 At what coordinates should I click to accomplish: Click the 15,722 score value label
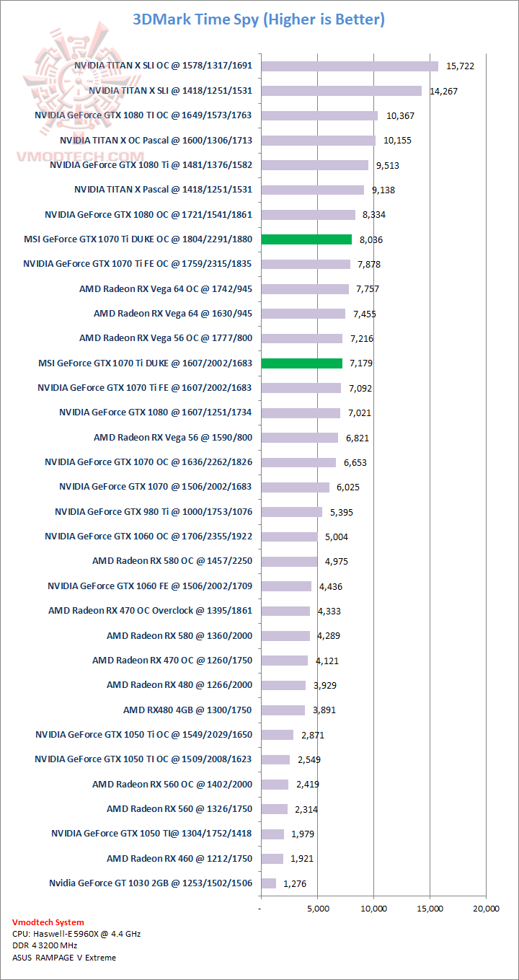click(x=461, y=66)
